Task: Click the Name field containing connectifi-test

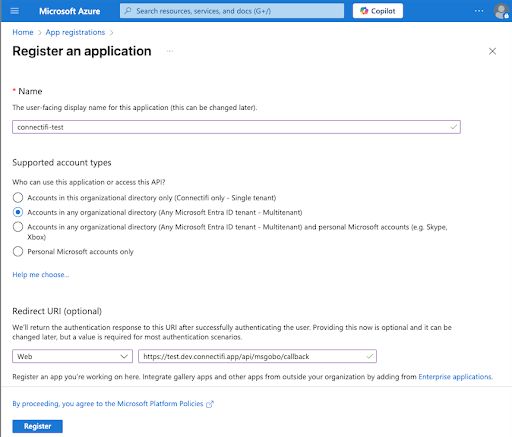Action: click(236, 127)
